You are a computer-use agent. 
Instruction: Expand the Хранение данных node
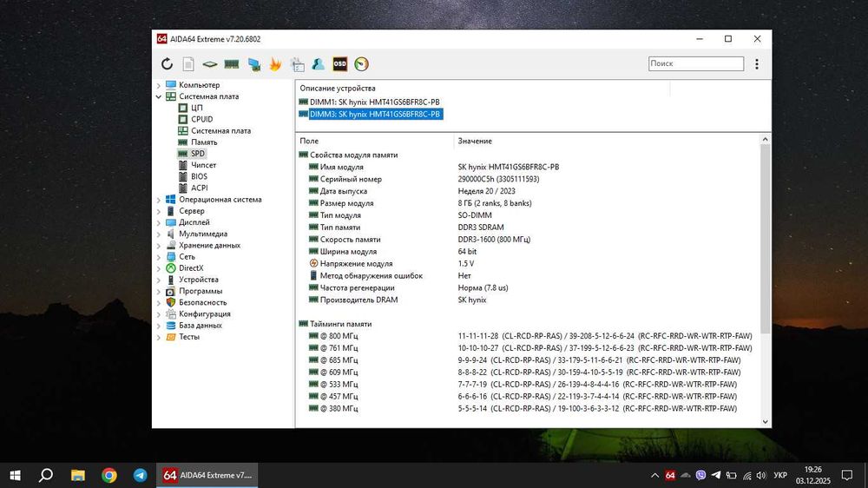coord(159,246)
